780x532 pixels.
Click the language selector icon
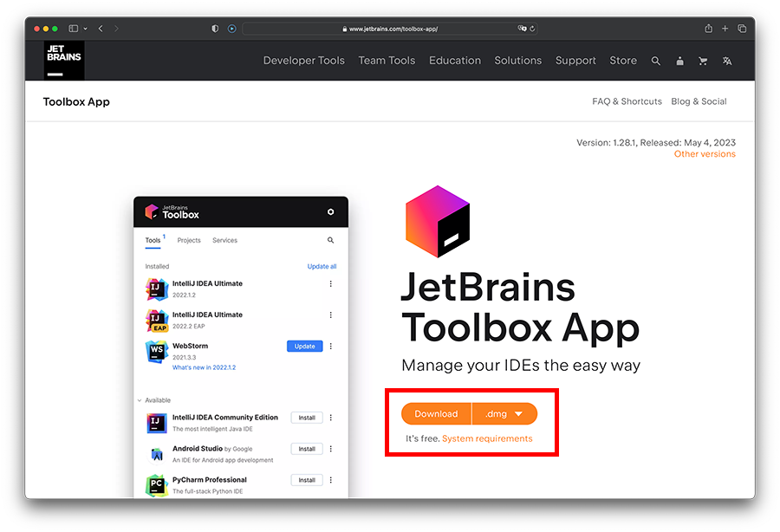click(727, 61)
